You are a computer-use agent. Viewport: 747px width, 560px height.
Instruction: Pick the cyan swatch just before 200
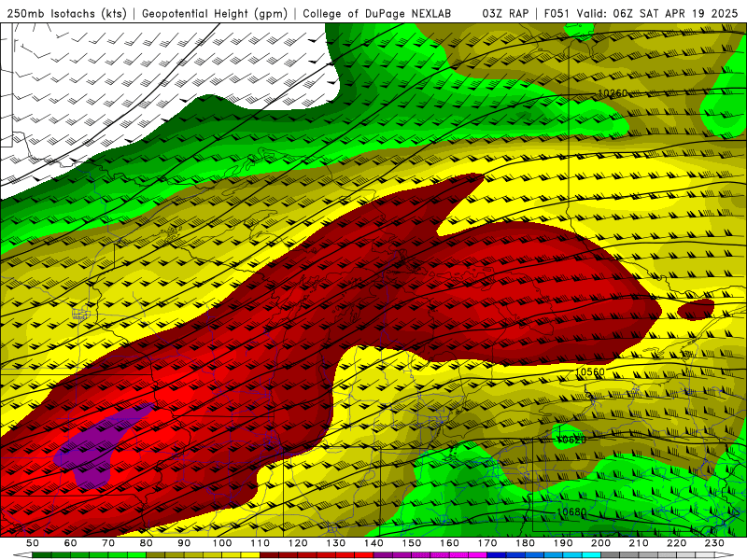click(591, 554)
